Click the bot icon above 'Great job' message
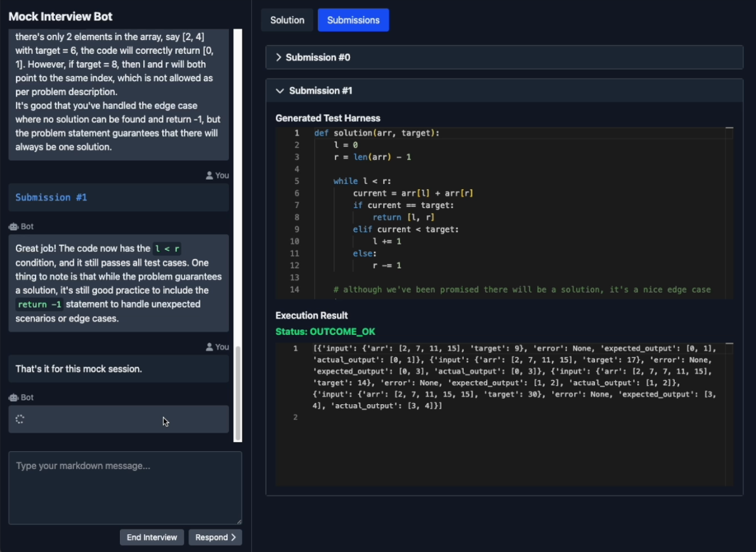Image resolution: width=756 pixels, height=552 pixels. tap(13, 227)
